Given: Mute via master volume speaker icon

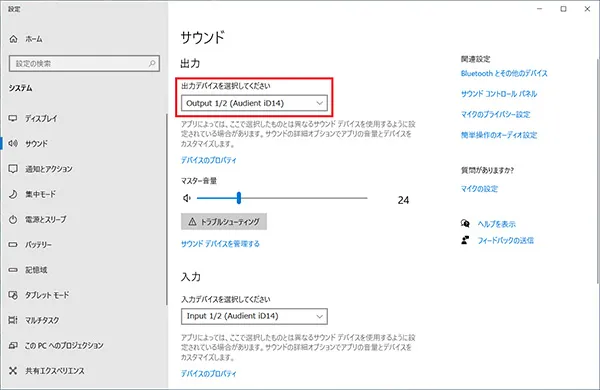Looking at the screenshot, I should click(x=187, y=198).
